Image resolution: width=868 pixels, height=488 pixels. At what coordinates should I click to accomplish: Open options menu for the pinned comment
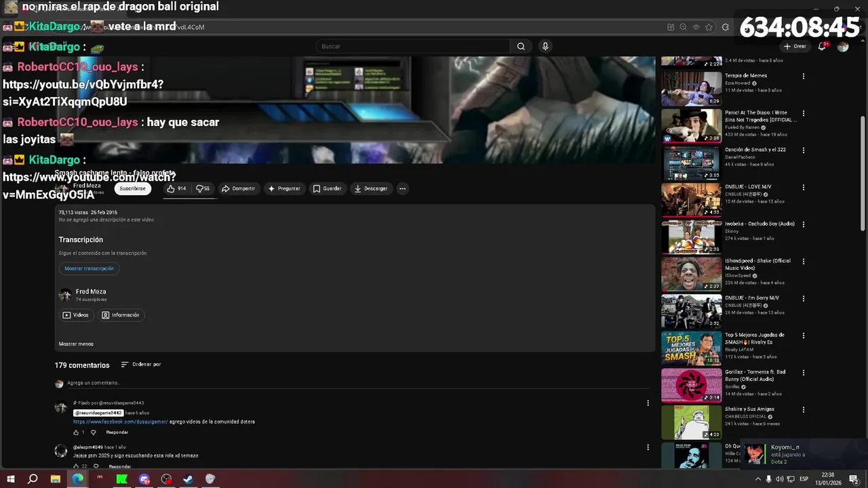[x=648, y=403]
